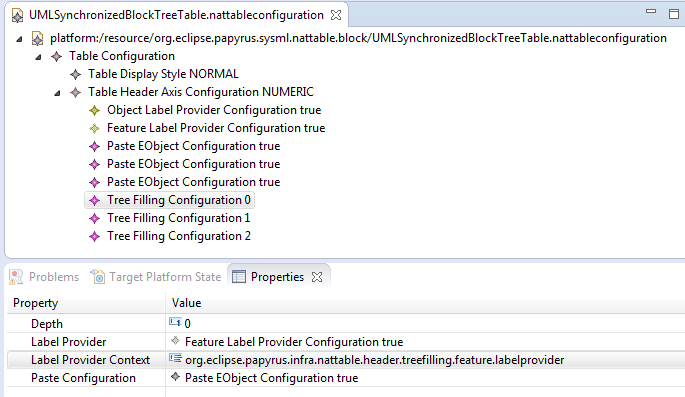Viewport: 685px width, 397px height.
Task: Click the platform resource file icon
Action: [x=38, y=38]
